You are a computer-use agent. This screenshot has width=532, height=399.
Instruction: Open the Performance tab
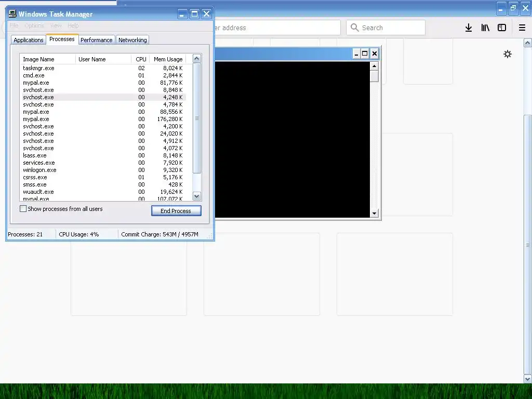[x=96, y=39]
